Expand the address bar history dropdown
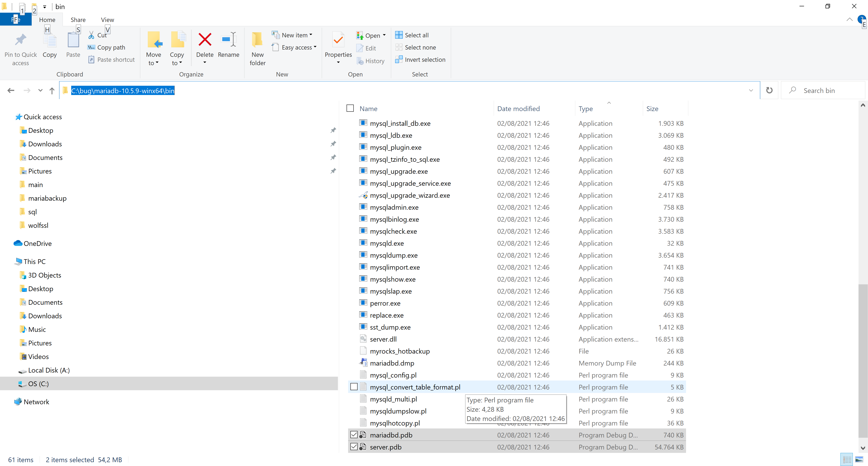 pos(751,90)
